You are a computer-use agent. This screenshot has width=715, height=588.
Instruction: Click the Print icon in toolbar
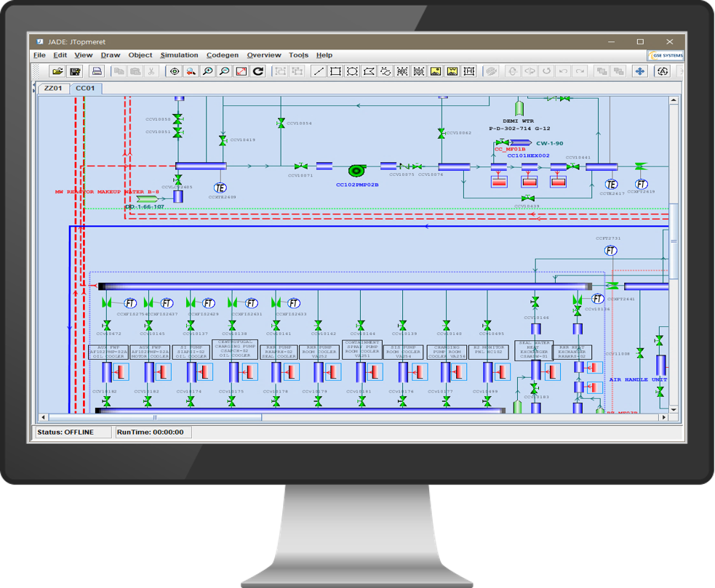(97, 71)
